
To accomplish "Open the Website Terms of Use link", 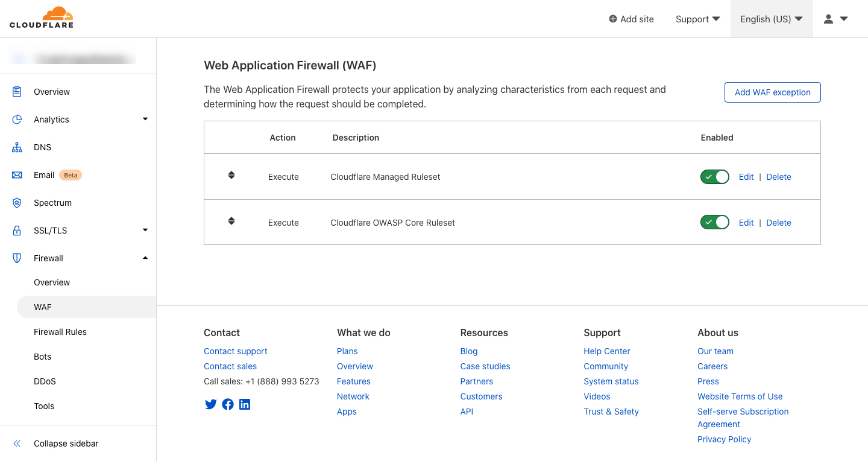I will 740,396.
